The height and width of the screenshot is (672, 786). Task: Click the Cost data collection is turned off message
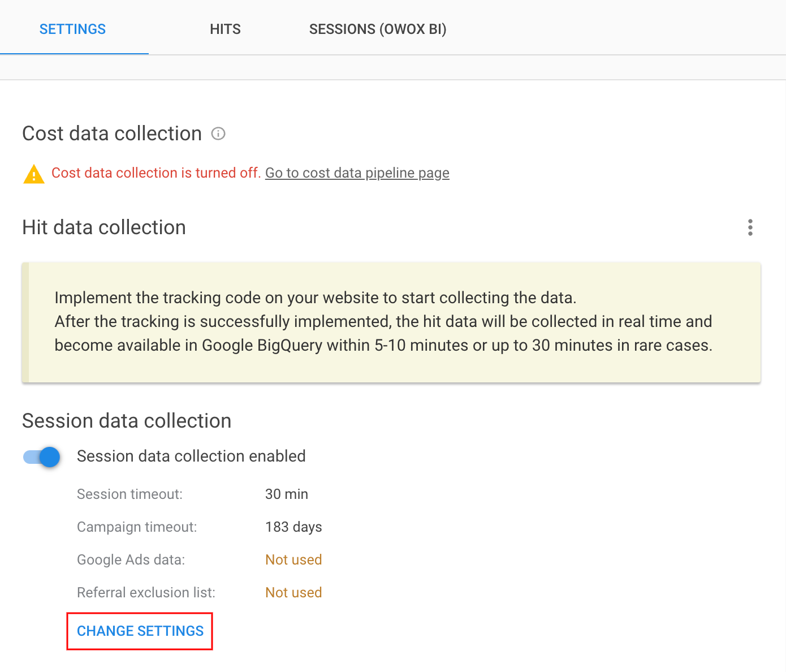(156, 173)
